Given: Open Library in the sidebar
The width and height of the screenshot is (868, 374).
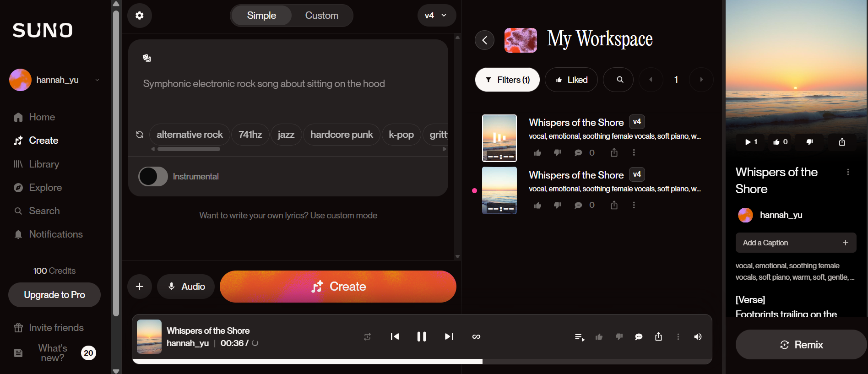Looking at the screenshot, I should point(44,164).
